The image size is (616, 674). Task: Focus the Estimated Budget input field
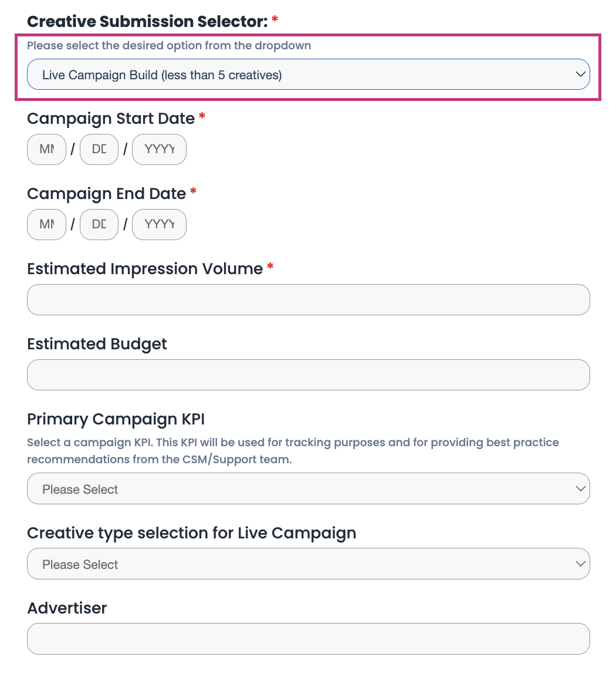click(308, 375)
